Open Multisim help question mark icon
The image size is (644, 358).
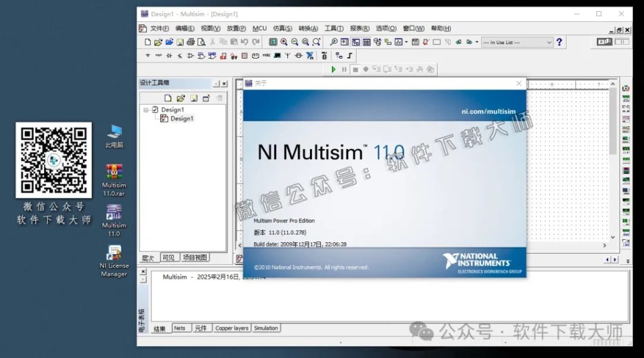point(559,42)
